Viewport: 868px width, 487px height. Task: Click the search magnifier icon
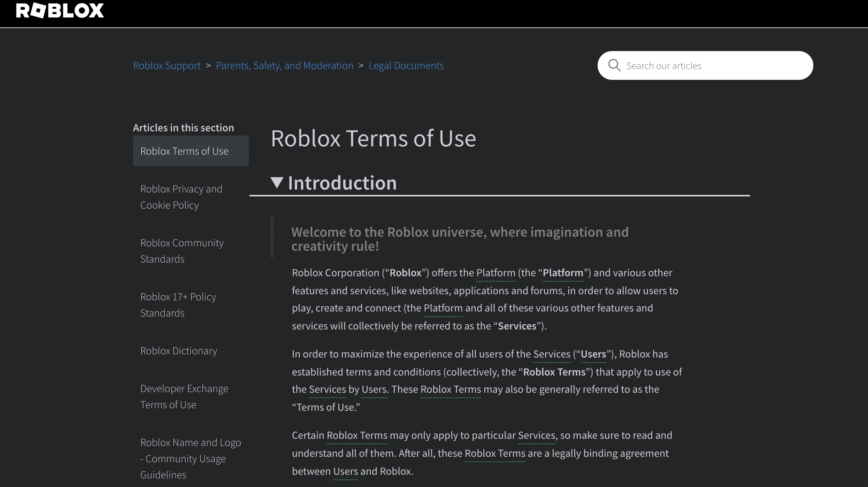pos(614,65)
